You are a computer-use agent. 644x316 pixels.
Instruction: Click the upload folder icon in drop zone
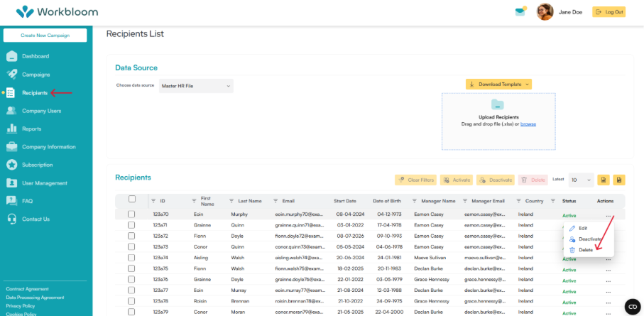(498, 104)
